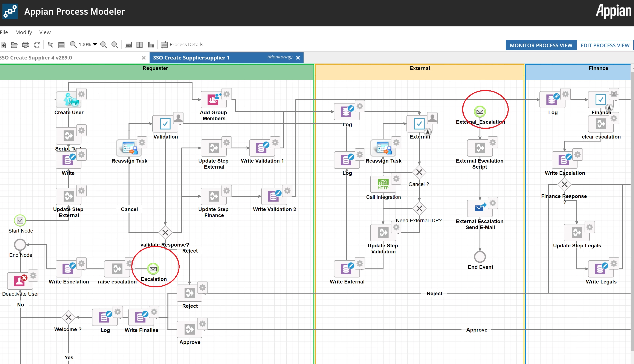Select the Write Validation 2 node
The width and height of the screenshot is (634, 364).
274,196
